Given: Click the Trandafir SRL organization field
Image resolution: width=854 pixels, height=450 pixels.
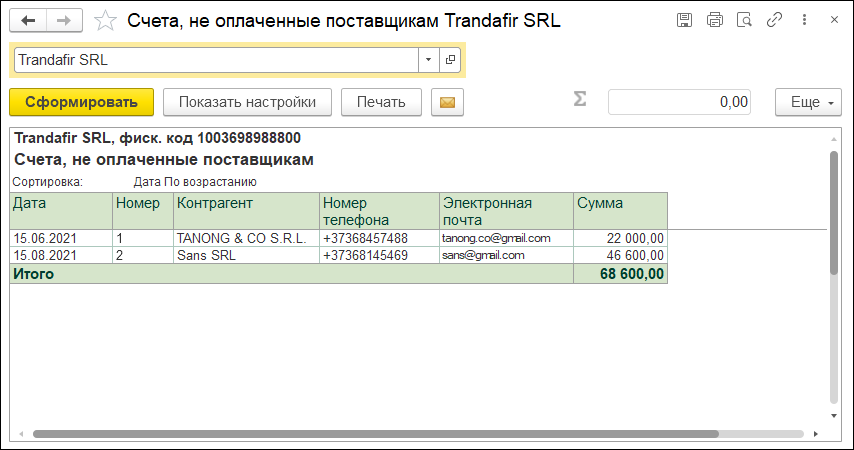Looking at the screenshot, I should [x=216, y=60].
